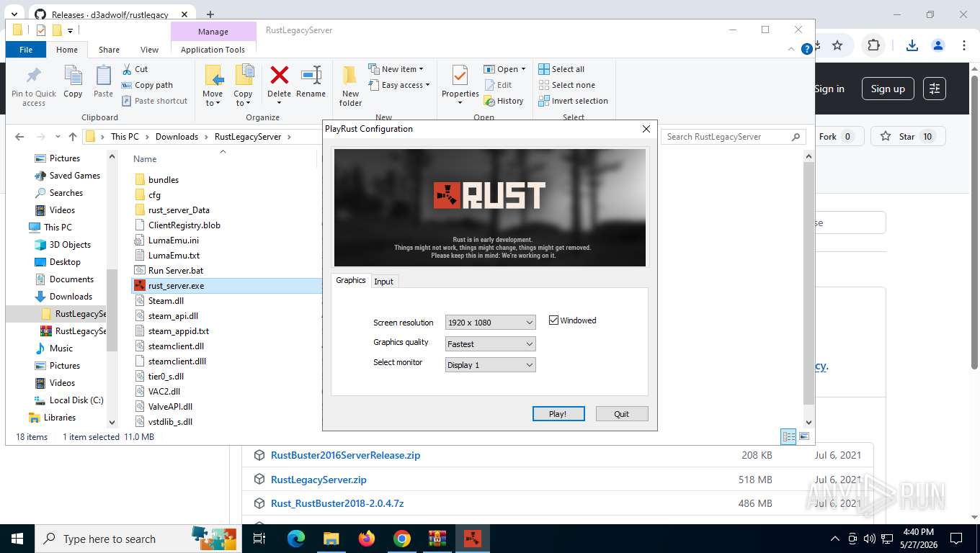Click the WinRAR taskbar icon
Viewport: 980px width, 553px height.
(x=437, y=538)
